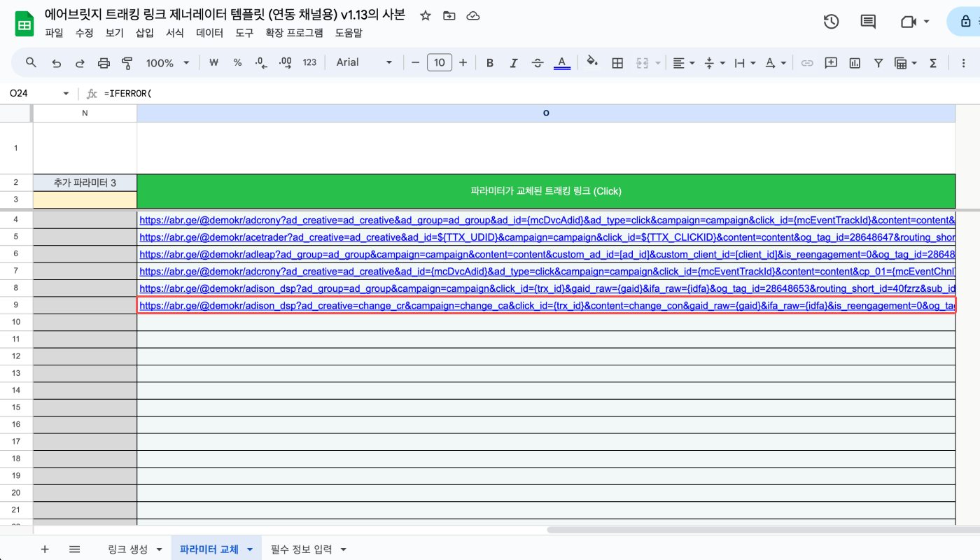980x560 pixels.
Task: Start a Meet video call
Action: click(909, 22)
